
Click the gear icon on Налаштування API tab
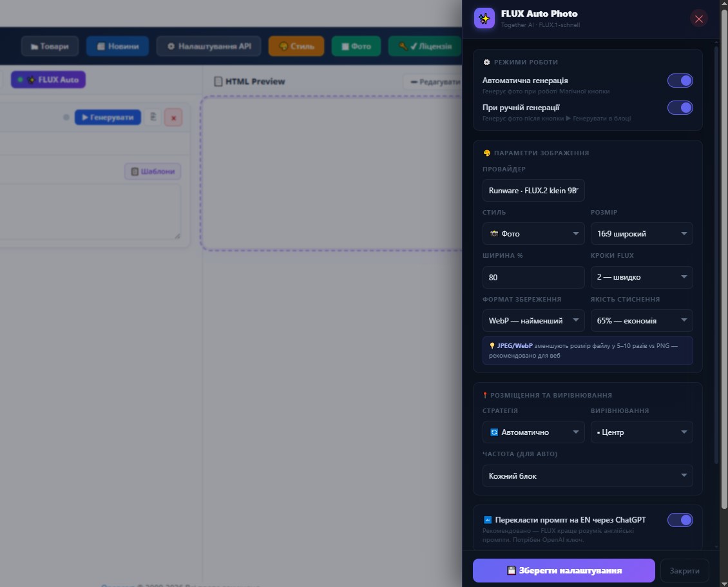pyautogui.click(x=171, y=46)
